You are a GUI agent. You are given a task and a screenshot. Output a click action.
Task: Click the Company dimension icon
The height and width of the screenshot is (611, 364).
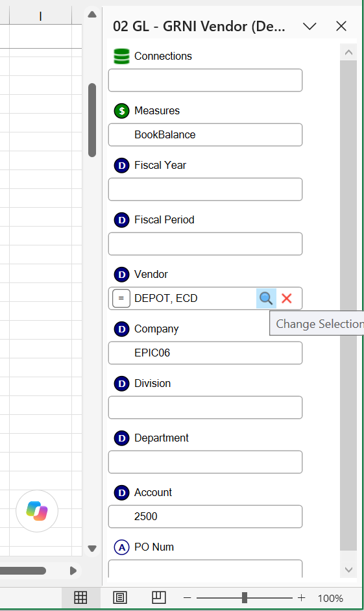pyautogui.click(x=121, y=329)
